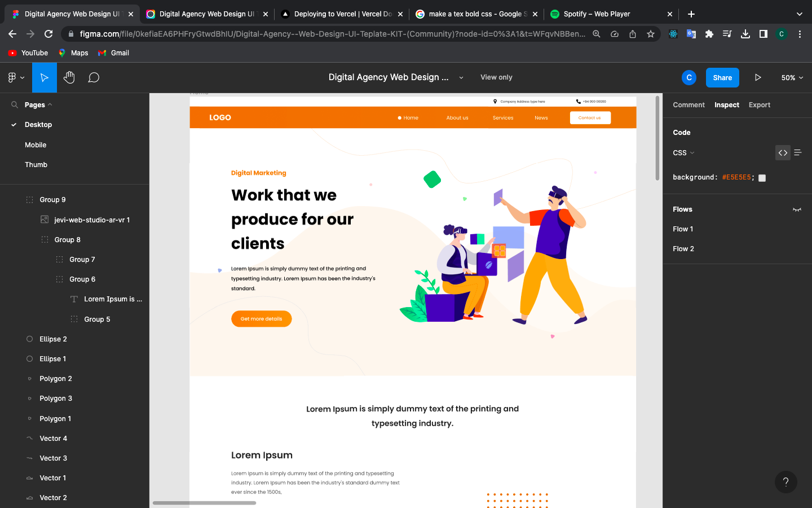Select the Desktop page

38,125
